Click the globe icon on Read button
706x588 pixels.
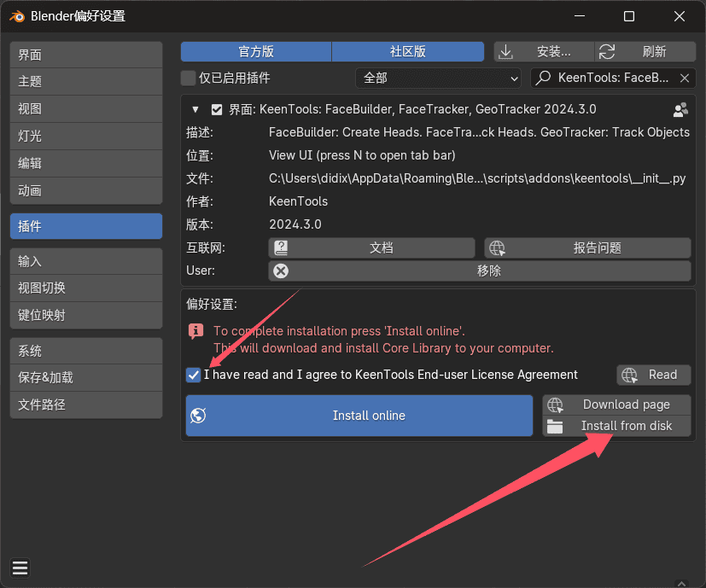tap(629, 375)
